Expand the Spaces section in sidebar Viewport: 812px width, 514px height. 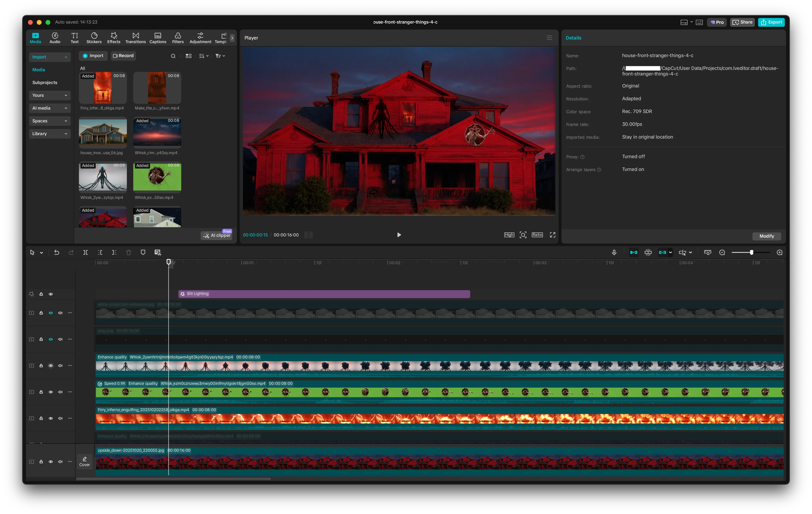[50, 121]
